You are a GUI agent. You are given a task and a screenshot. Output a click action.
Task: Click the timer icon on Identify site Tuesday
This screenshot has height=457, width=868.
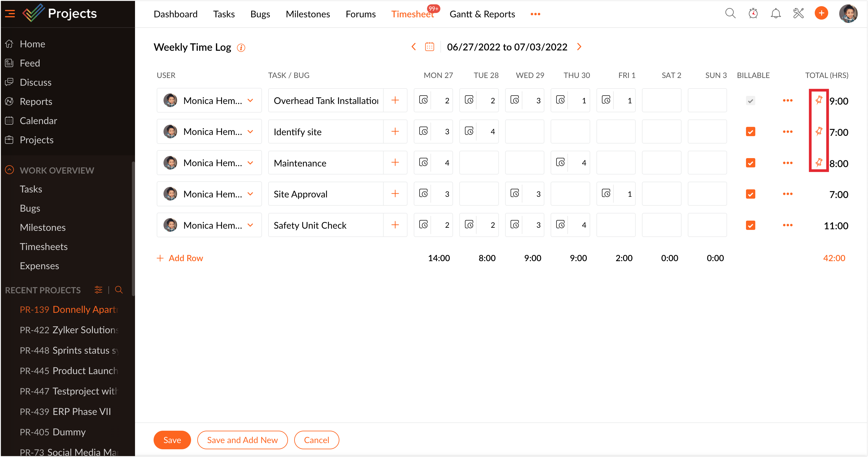[x=469, y=131]
